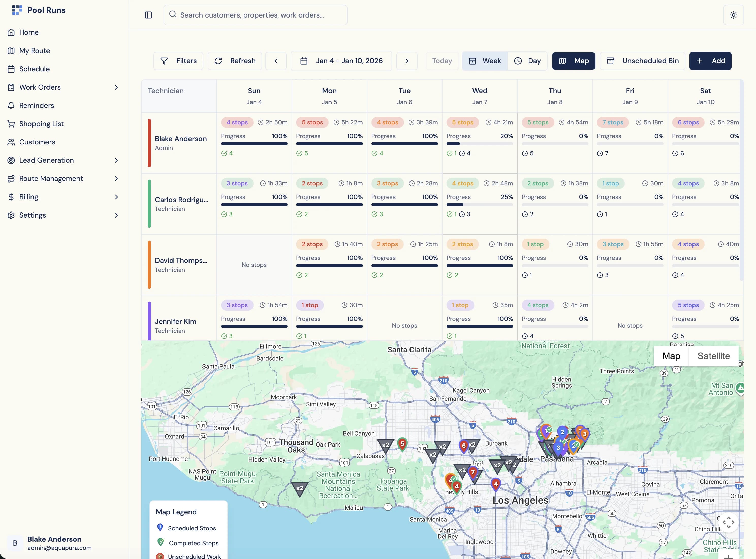The height and width of the screenshot is (559, 756).
Task: Click the map fullscreen expand icon
Action: tap(728, 522)
